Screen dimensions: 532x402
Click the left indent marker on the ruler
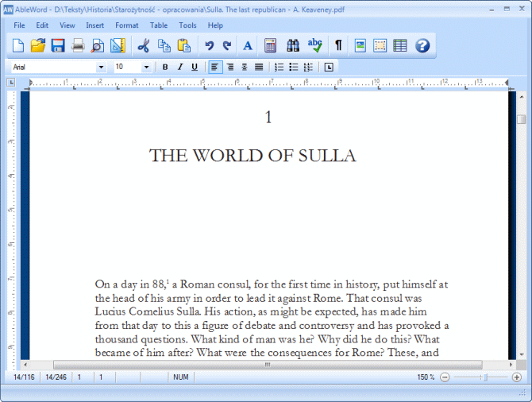[x=30, y=83]
